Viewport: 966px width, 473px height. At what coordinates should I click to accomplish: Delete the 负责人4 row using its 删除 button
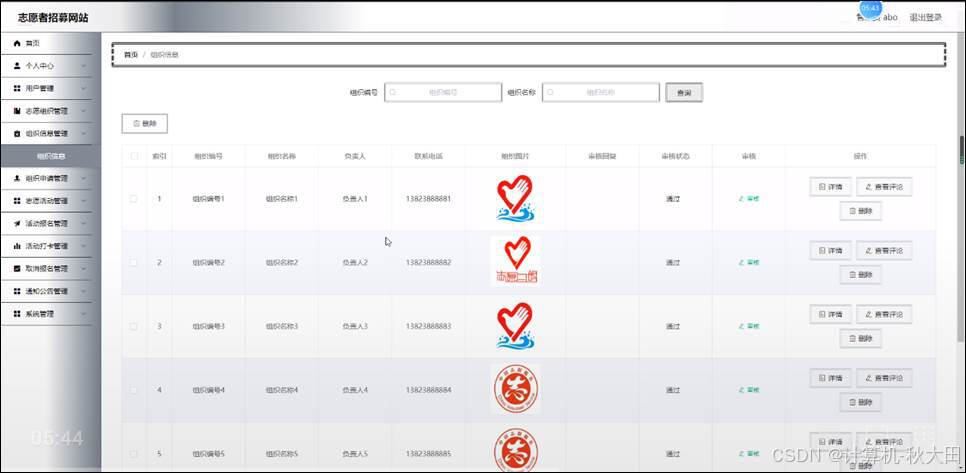[861, 402]
